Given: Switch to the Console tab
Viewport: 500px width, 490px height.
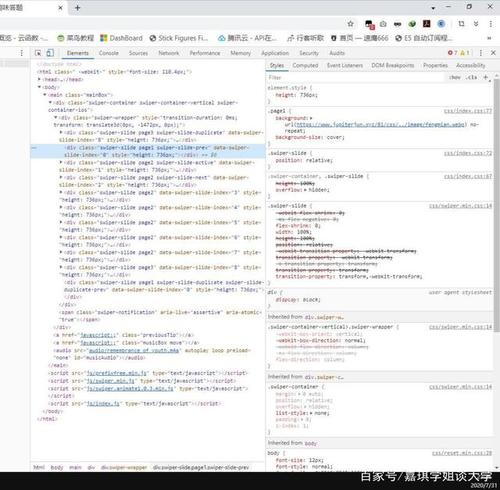Looking at the screenshot, I should point(109,53).
